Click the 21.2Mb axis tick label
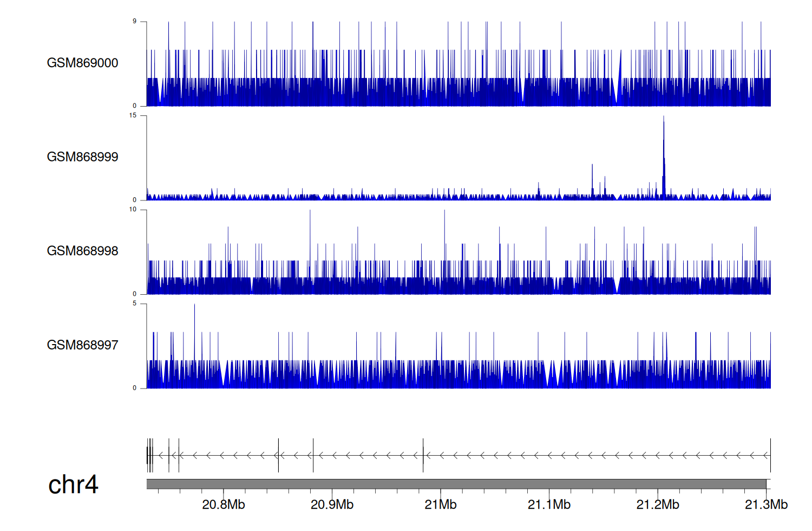This screenshot has width=812, height=531. [658, 505]
